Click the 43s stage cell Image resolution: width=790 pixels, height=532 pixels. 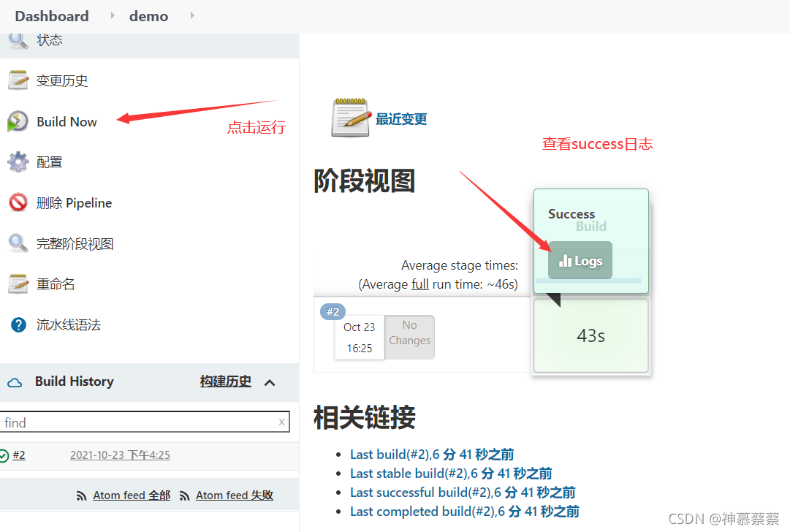(590, 335)
